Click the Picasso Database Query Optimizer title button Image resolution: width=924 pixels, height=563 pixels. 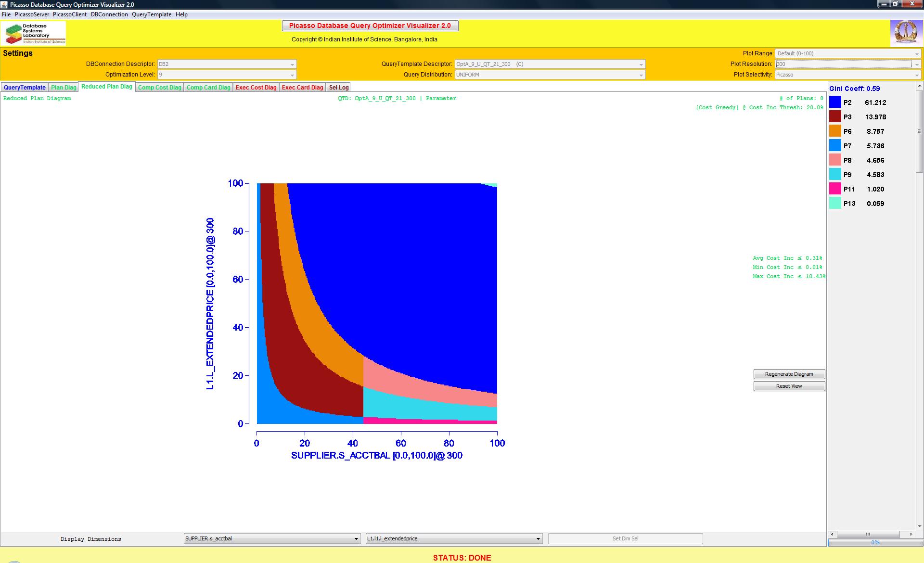coord(370,26)
